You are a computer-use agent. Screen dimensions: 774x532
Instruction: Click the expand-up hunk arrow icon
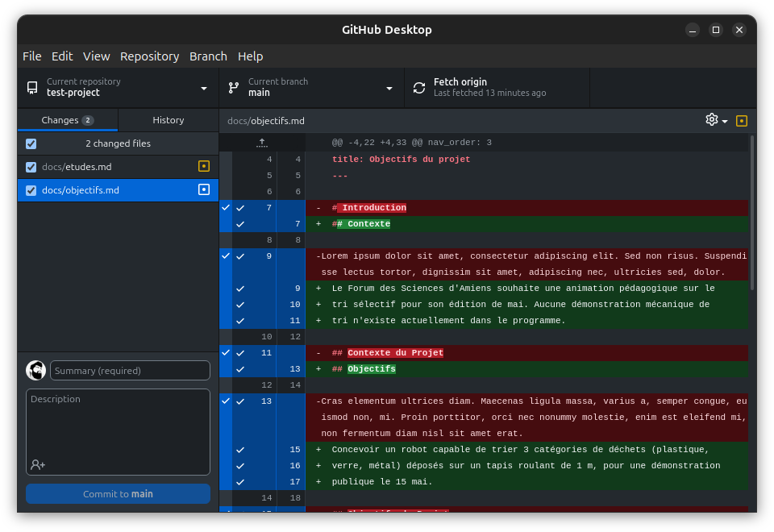262,143
